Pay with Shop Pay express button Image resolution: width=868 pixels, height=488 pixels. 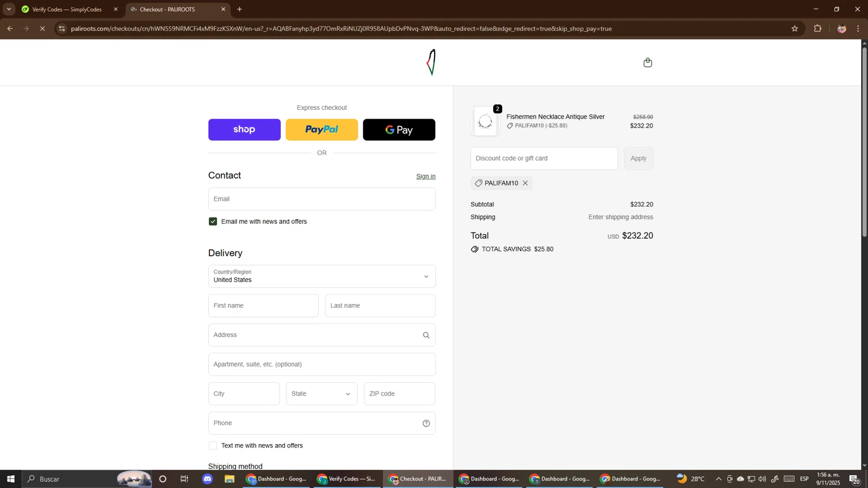click(x=244, y=130)
